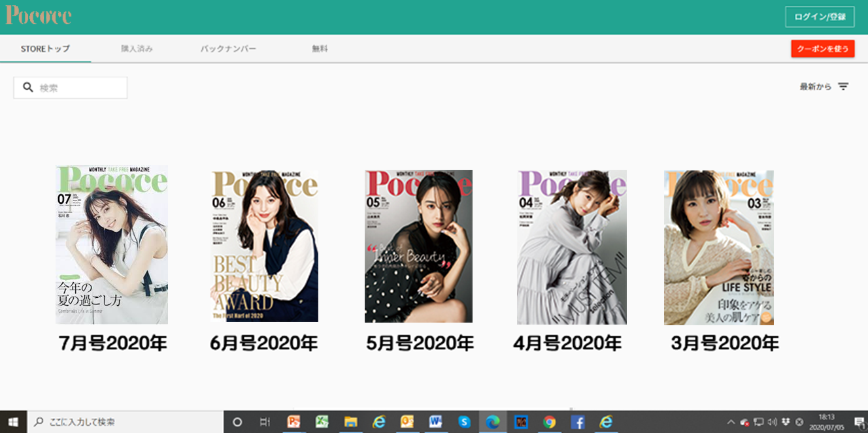Click the Pococe logo in header

tap(39, 15)
